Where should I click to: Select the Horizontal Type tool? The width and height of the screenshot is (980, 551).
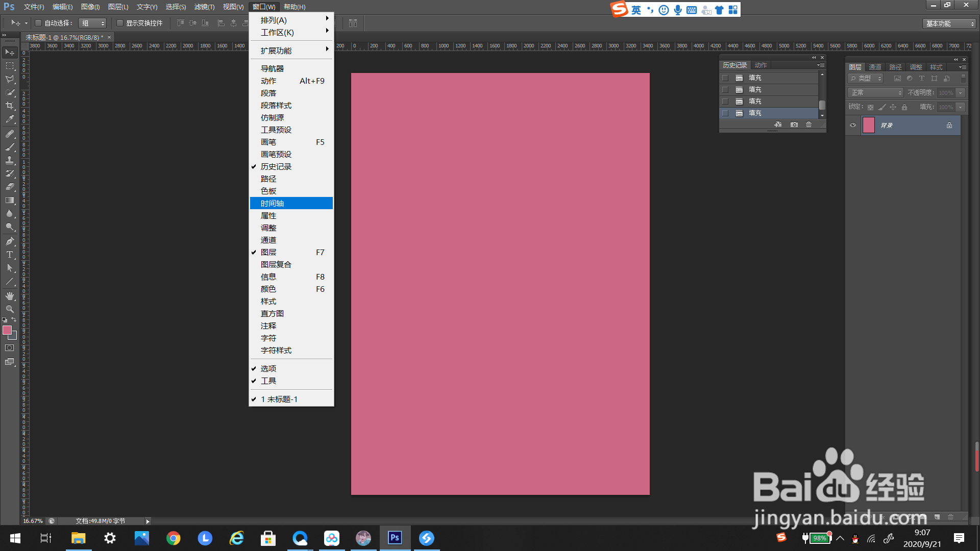click(10, 255)
